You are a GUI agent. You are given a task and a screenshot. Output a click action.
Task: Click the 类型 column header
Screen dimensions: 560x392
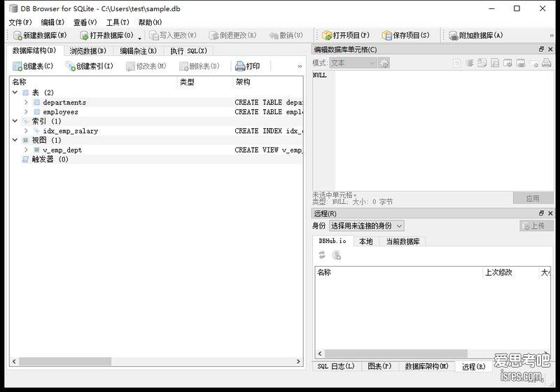[205, 82]
